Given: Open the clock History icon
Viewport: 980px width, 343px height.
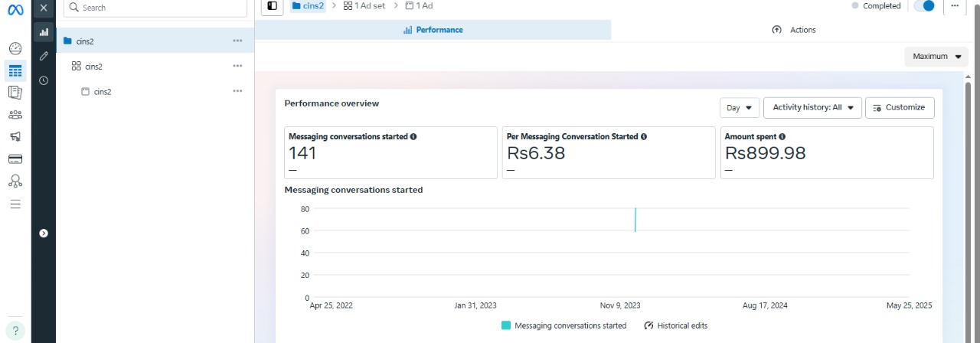Looking at the screenshot, I should coord(44,80).
